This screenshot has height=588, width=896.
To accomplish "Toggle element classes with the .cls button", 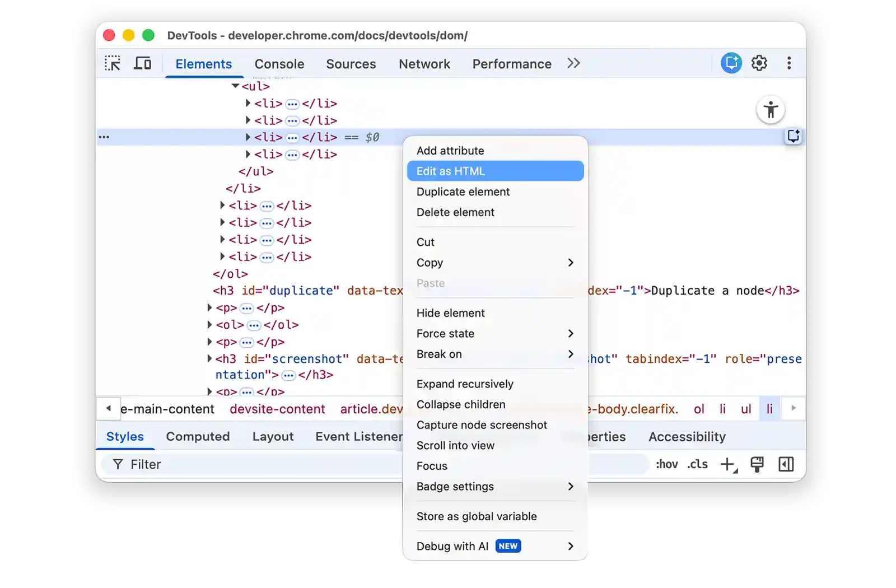I will [x=697, y=464].
